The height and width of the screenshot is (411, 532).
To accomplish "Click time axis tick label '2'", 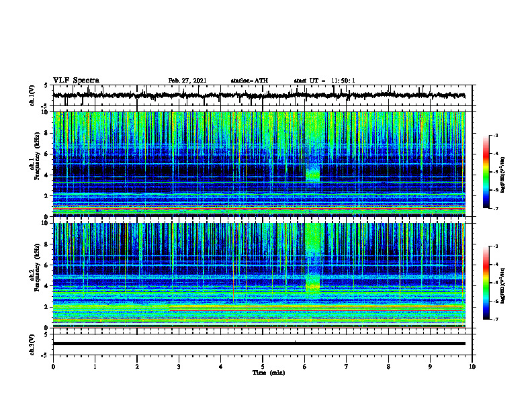I will pos(137,367).
